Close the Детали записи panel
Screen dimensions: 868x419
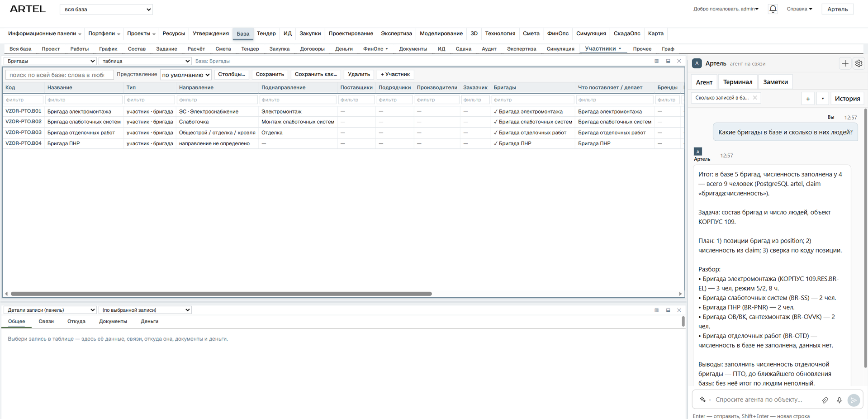(x=679, y=310)
